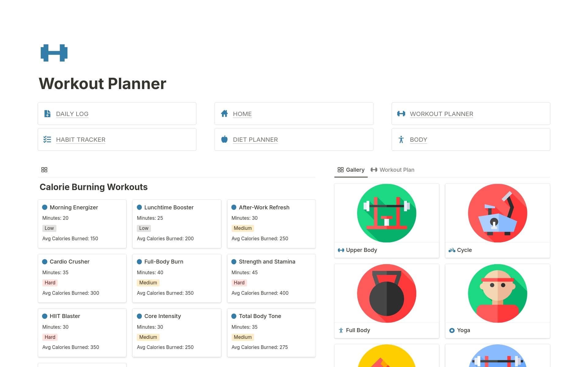Click the circle icon beside Yoga

click(x=452, y=330)
